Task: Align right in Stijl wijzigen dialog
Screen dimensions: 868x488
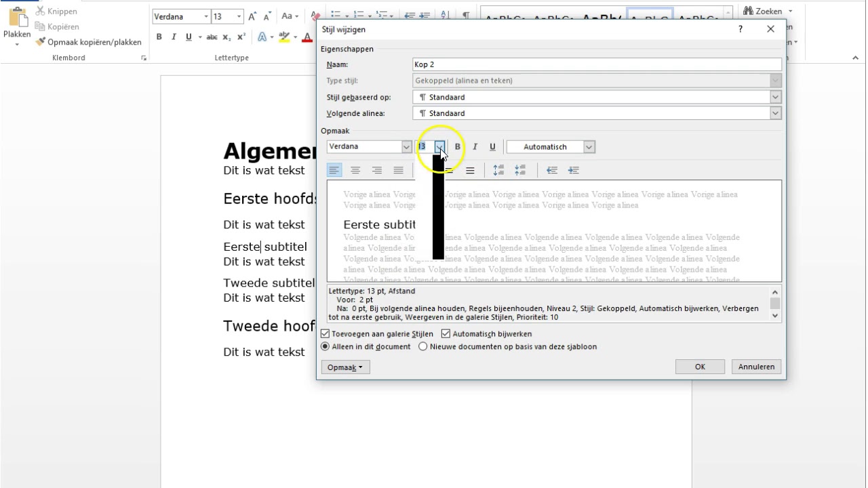Action: click(x=377, y=170)
